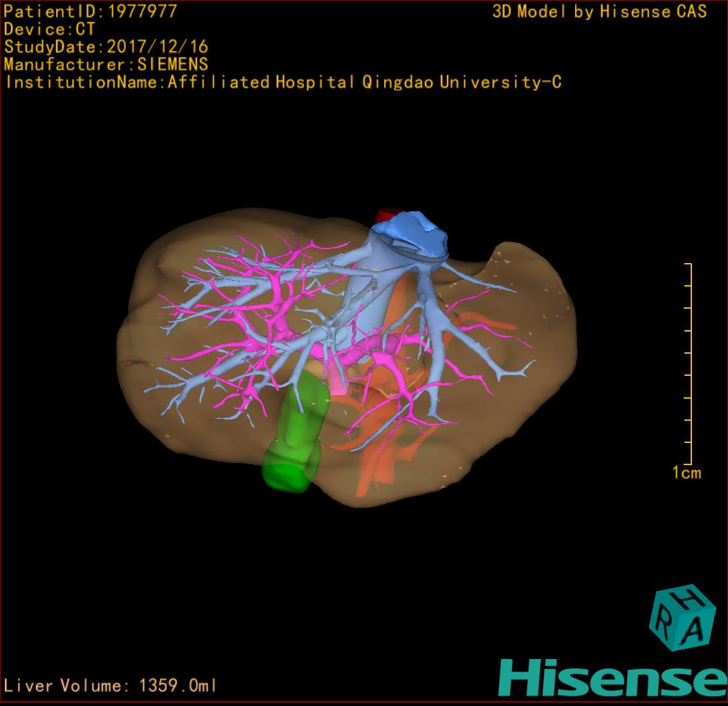
Task: Click the InstitutionName overlay text
Action: pos(282,82)
